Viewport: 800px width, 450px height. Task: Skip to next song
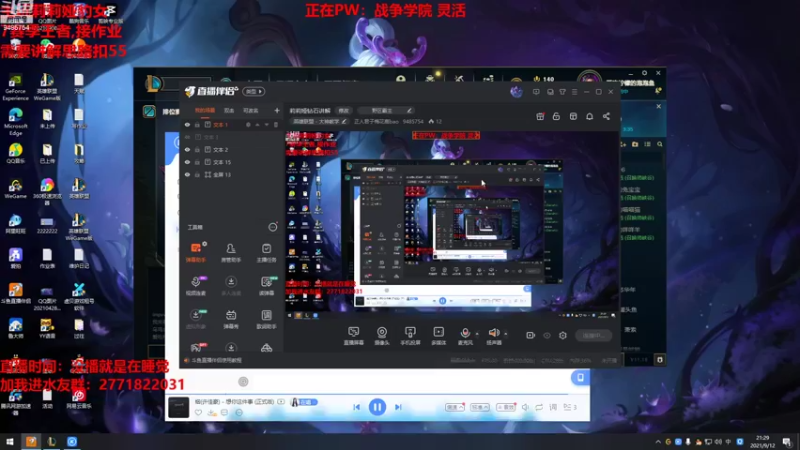pos(398,407)
